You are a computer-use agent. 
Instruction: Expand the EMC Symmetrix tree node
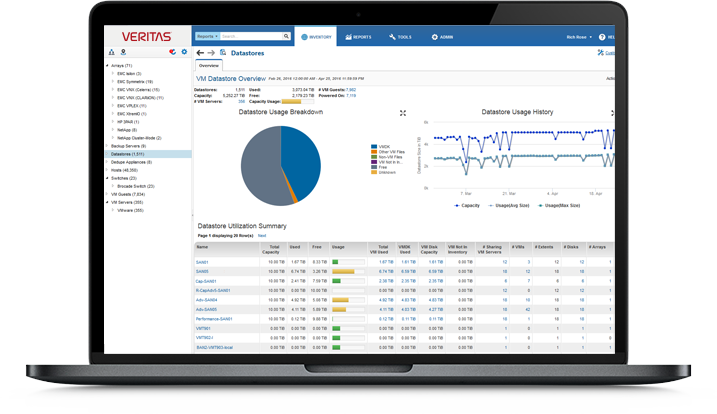click(x=113, y=81)
